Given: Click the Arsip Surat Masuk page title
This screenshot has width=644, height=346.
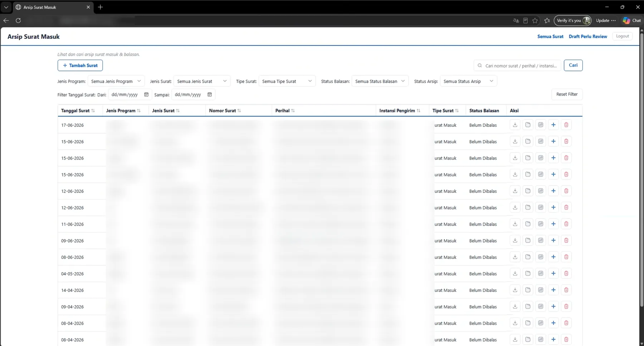Looking at the screenshot, I should pos(34,37).
